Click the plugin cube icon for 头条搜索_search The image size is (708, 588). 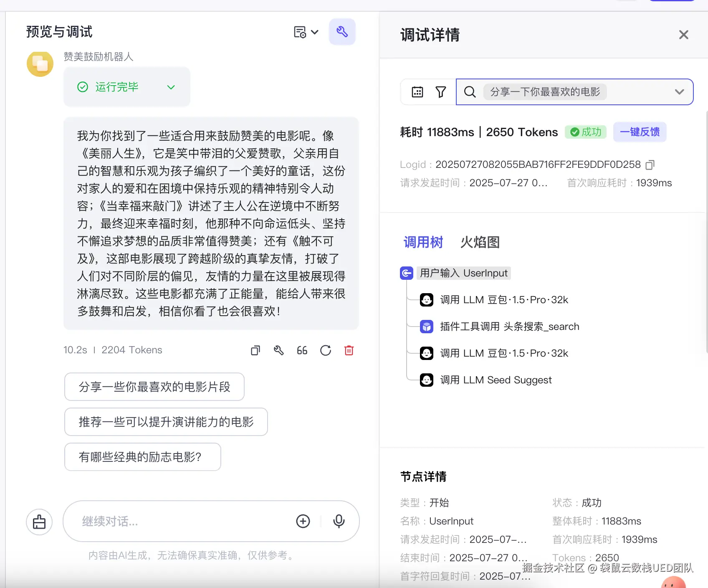tap(427, 327)
